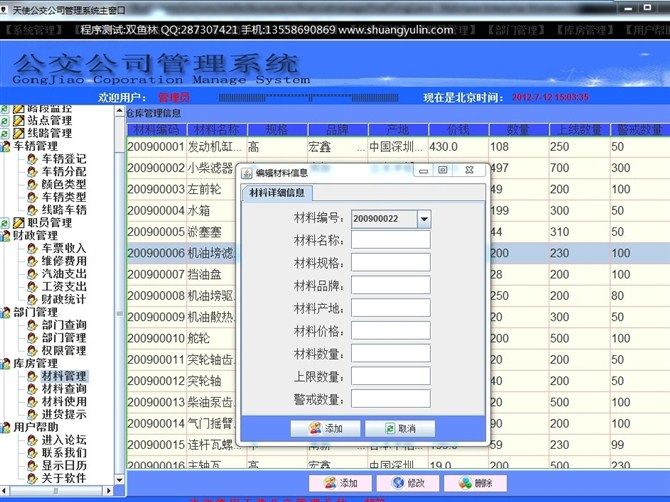Click sidebar vertical scrollbar down arrow
The width and height of the screenshot is (670, 502).
pyautogui.click(x=120, y=480)
